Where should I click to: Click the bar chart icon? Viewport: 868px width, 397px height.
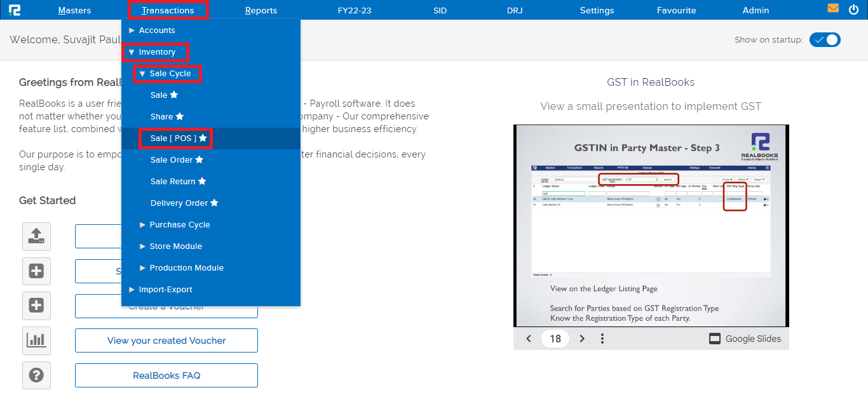(36, 340)
